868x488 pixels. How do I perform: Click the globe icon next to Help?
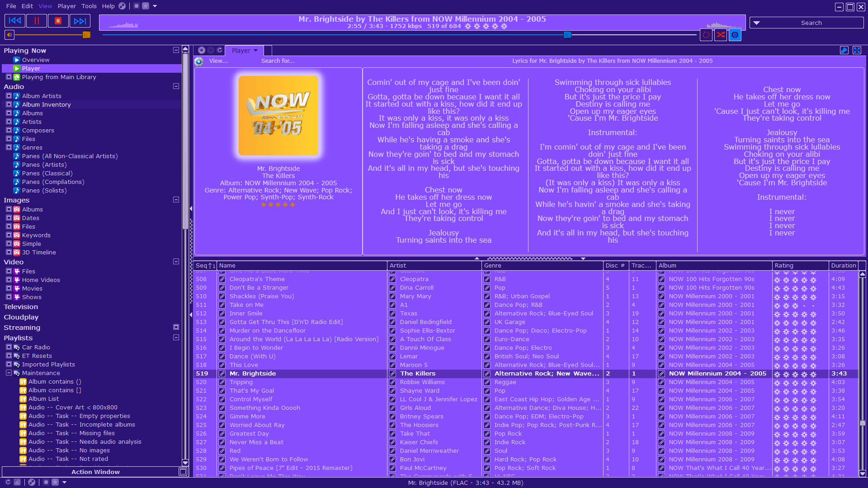coord(122,6)
